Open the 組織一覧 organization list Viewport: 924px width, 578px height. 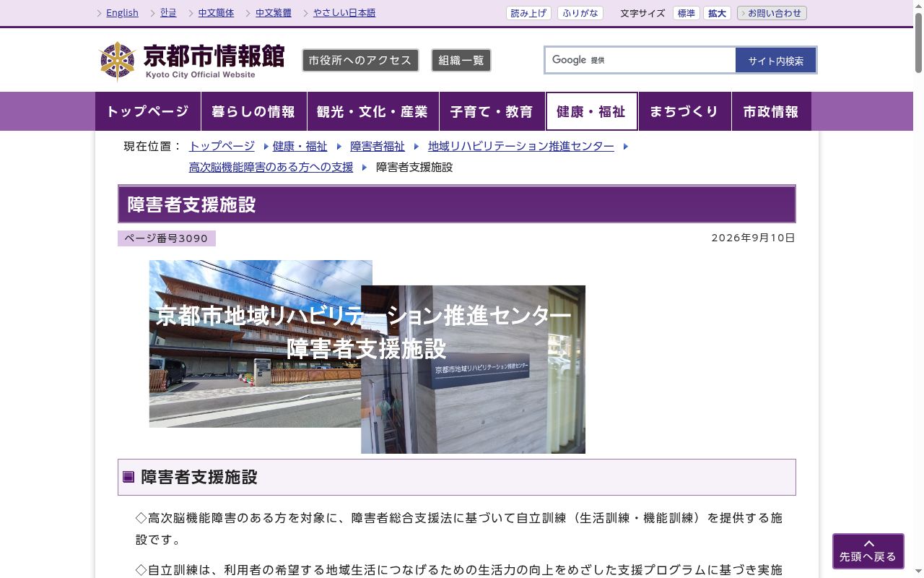tap(461, 61)
